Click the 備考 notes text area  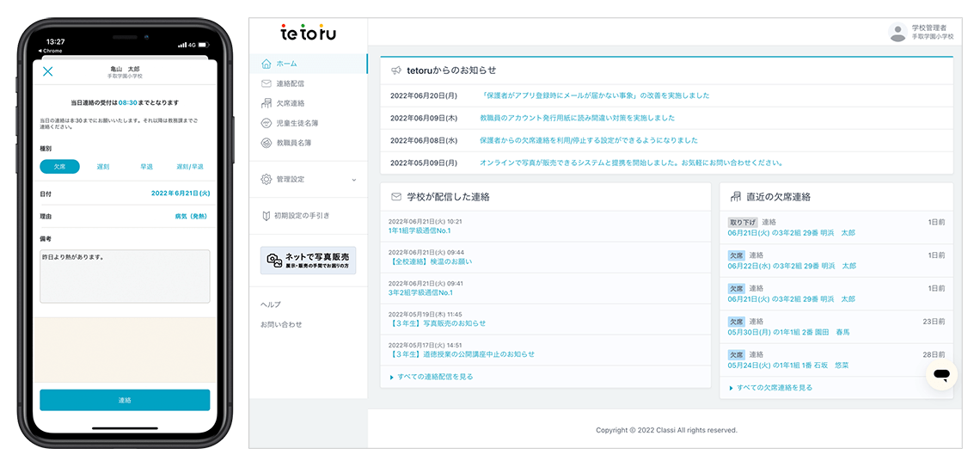click(x=125, y=276)
